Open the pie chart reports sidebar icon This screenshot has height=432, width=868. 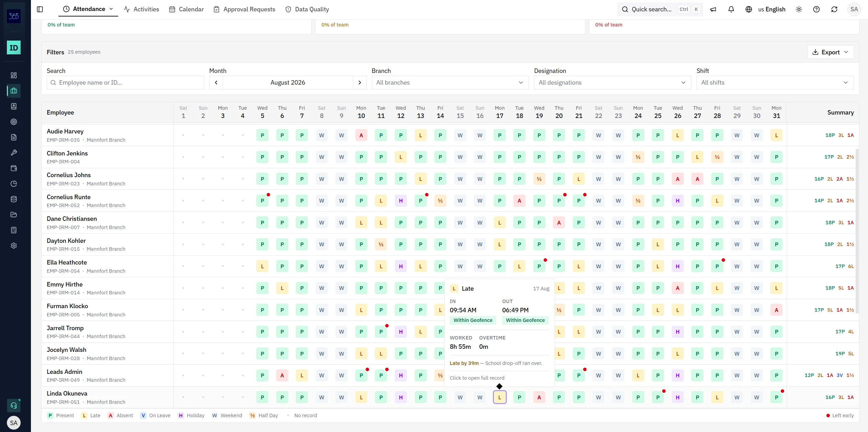14,184
